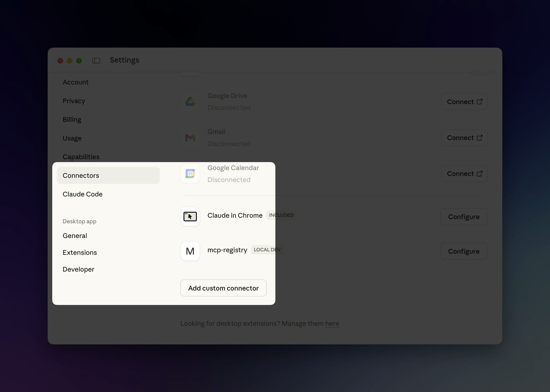
Task: Connect the Google Drive connector
Action: click(464, 101)
